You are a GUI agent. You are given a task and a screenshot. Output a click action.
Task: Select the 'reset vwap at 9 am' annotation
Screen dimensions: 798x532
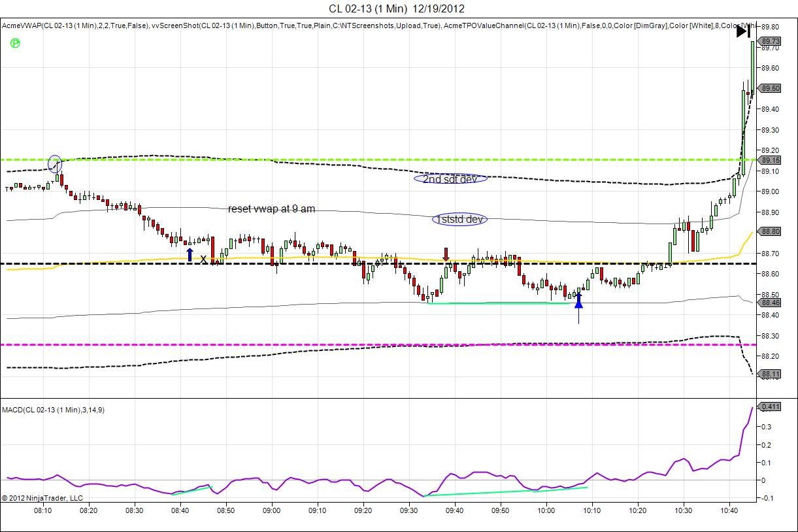click(271, 209)
